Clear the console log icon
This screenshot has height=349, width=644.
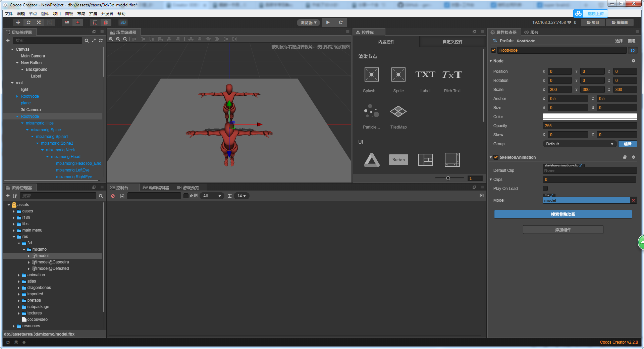point(113,196)
